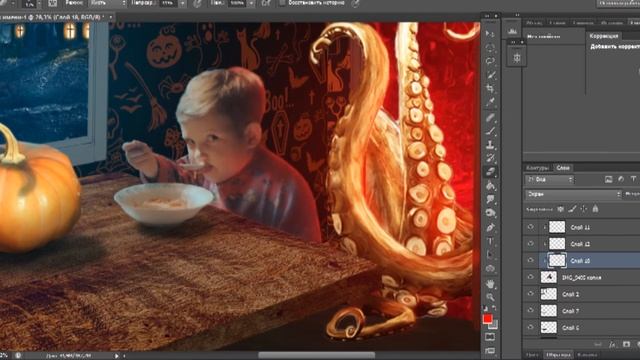Open the eraser Режим dropdown

pos(107,3)
